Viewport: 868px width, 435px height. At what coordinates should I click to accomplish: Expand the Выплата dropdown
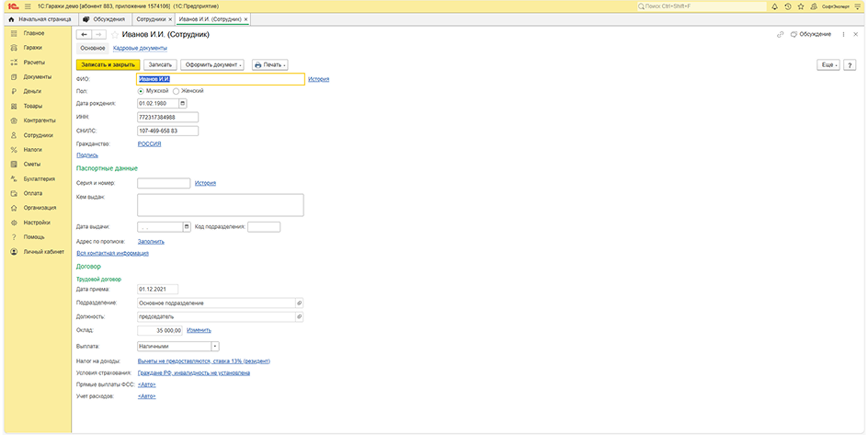[x=214, y=347]
